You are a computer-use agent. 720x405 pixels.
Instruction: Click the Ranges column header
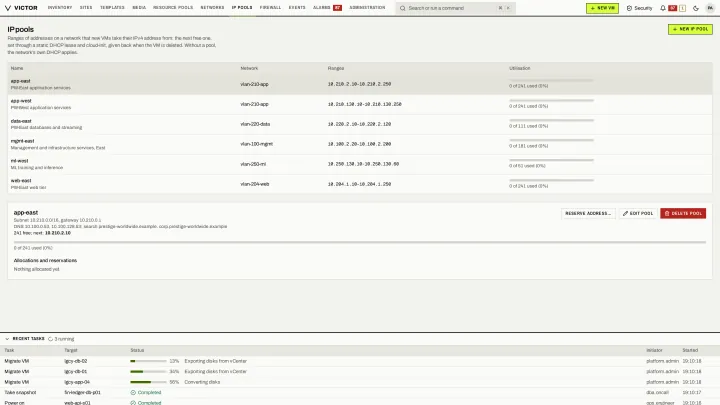click(336, 68)
